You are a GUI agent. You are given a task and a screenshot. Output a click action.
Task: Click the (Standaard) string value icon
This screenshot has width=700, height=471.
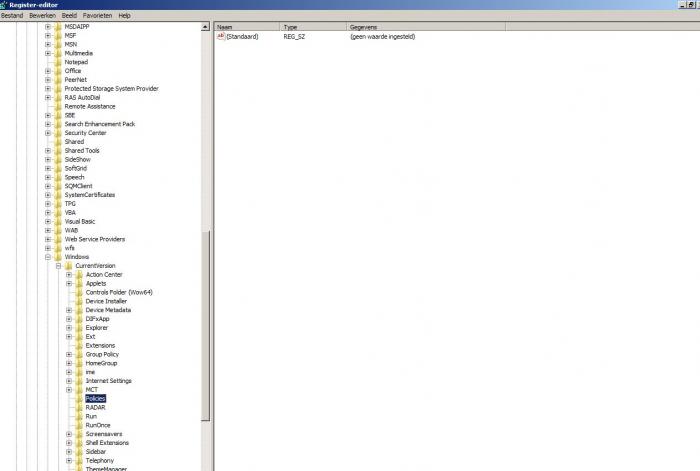(221, 36)
